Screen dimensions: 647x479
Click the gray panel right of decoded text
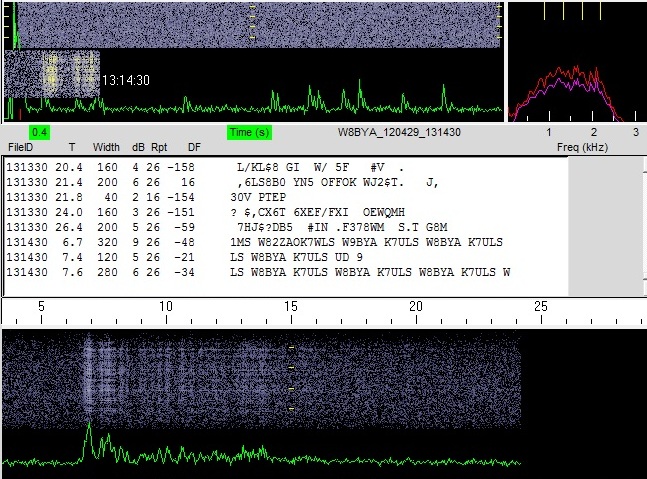(x=601, y=225)
